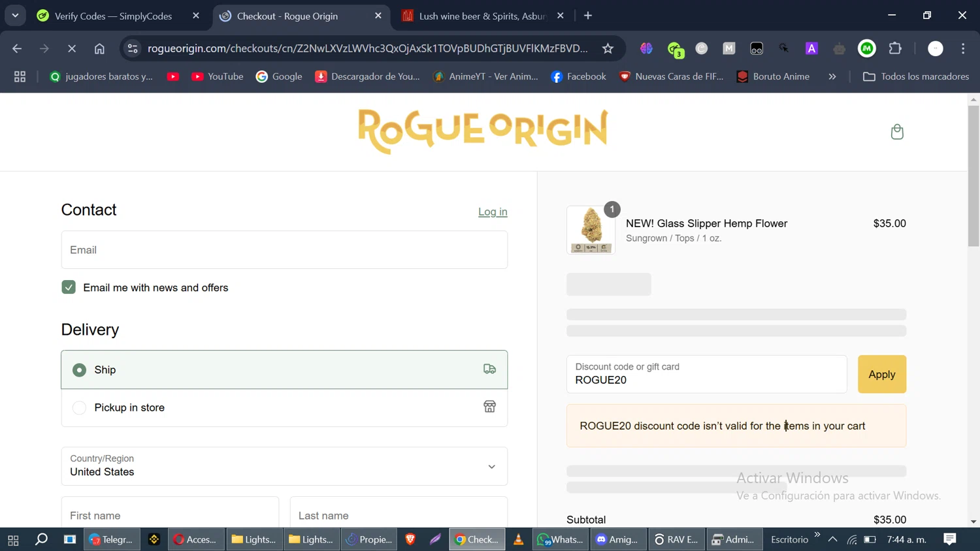Expand hidden bookmarks chevron

click(832, 76)
